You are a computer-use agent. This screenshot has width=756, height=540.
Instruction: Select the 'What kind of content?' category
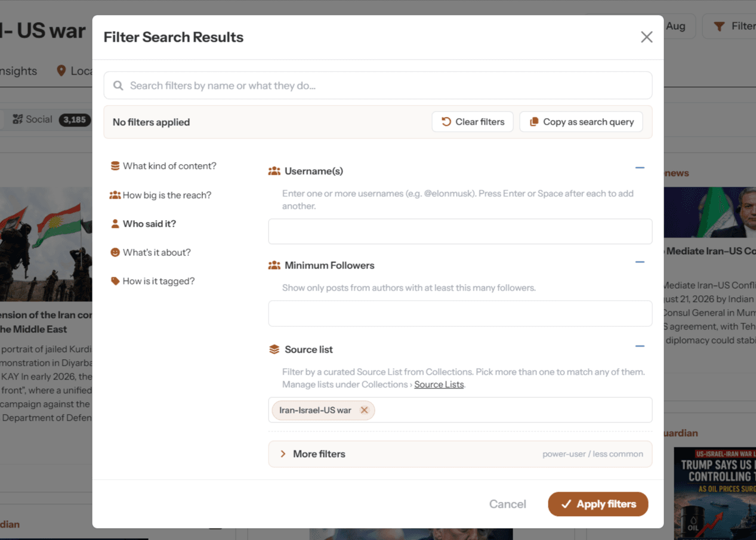[163, 166]
